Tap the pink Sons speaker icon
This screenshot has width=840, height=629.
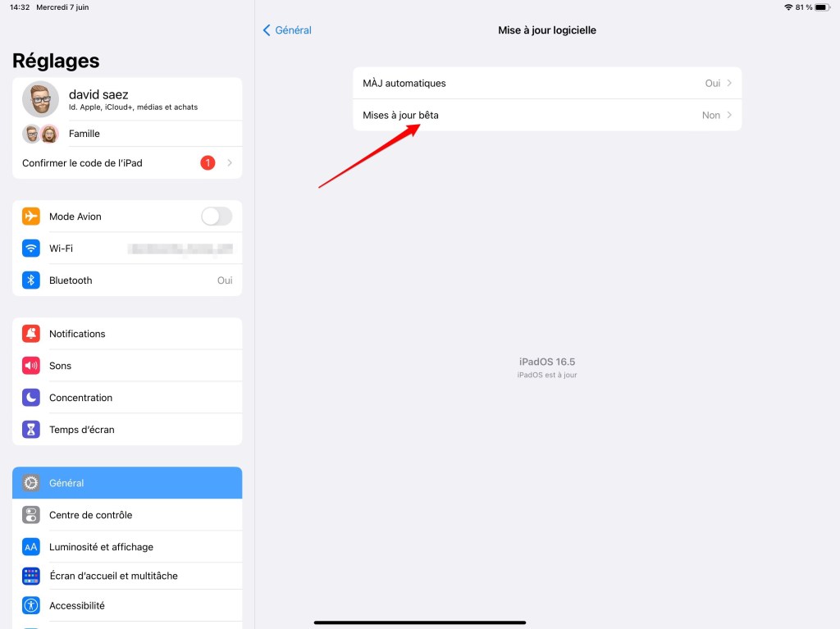pos(31,366)
